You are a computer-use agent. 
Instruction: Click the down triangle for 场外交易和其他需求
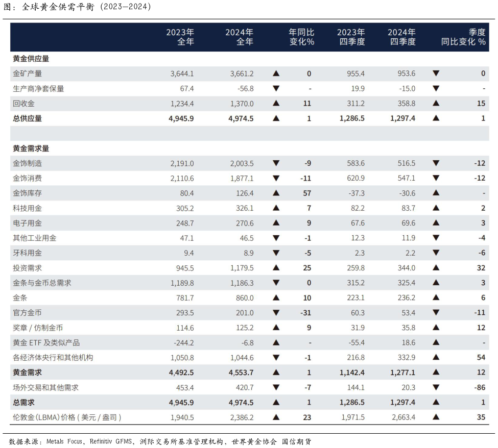click(276, 387)
